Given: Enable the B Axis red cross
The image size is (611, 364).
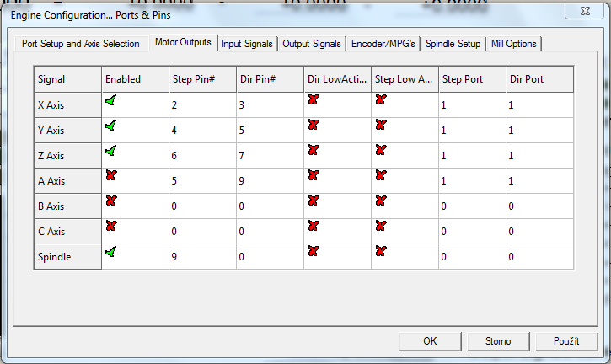Looking at the screenshot, I should (x=110, y=201).
